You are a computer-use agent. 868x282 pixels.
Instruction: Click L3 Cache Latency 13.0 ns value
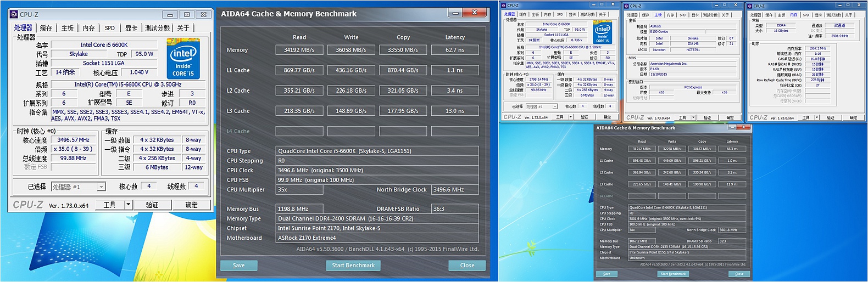455,111
